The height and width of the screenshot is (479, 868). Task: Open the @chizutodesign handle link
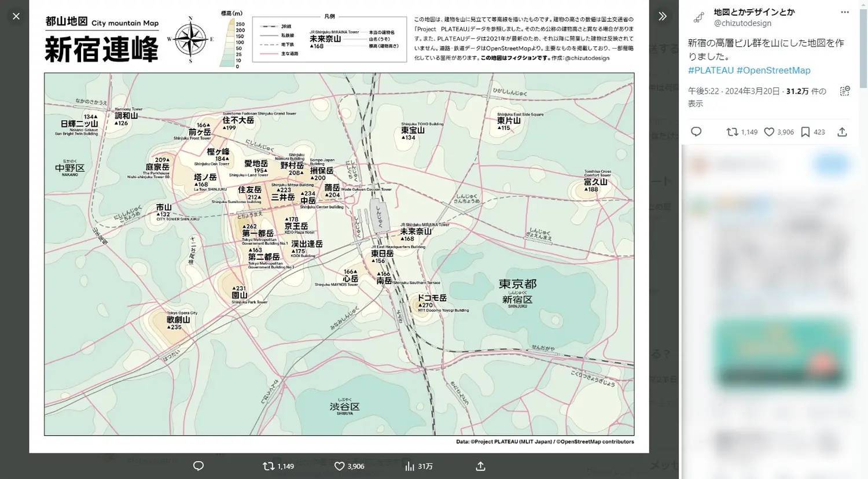(x=742, y=23)
